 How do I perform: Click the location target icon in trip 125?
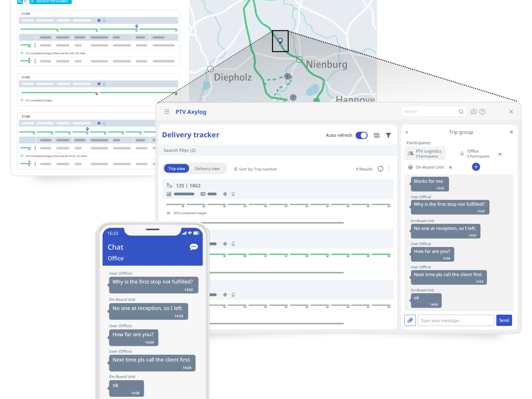(x=225, y=194)
